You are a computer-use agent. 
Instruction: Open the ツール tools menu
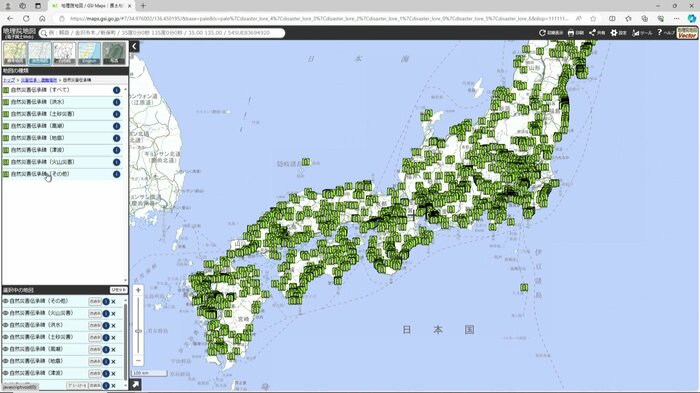tap(642, 33)
